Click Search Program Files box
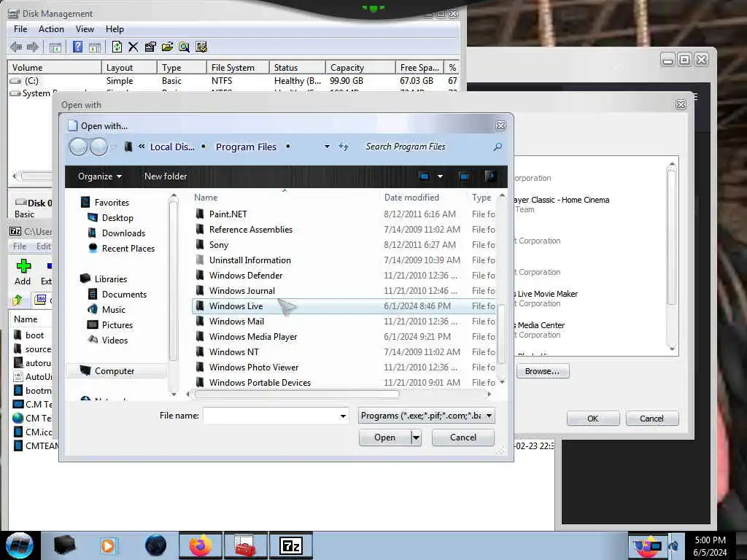Screen dimensions: 747x560 point(426,147)
